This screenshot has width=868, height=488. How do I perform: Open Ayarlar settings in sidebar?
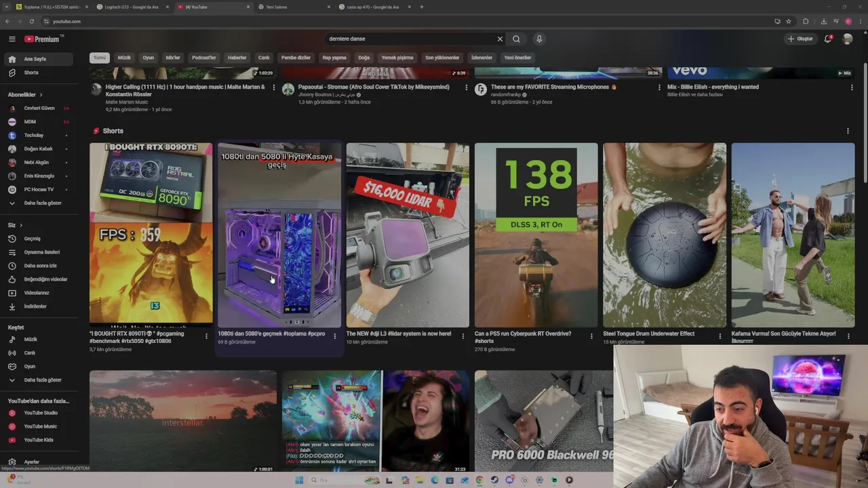click(39, 462)
